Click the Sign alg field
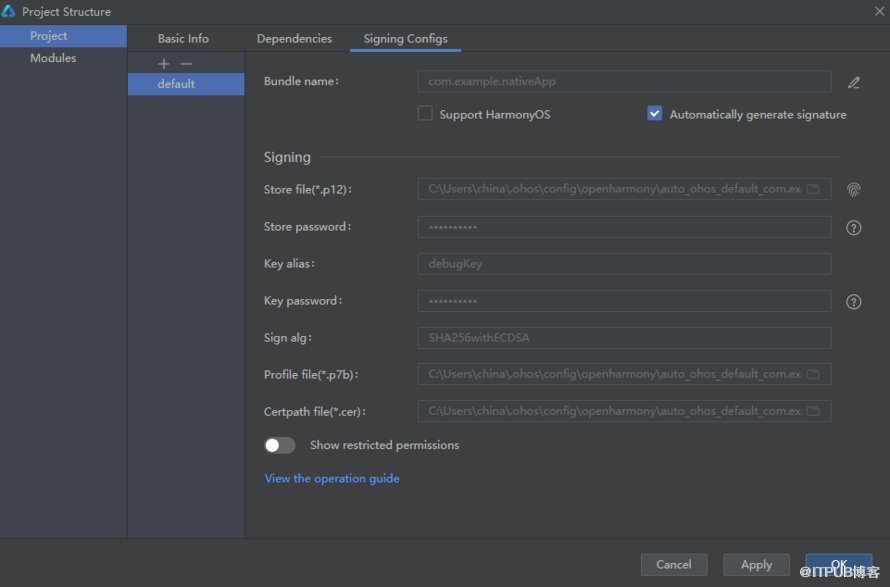890x587 pixels. (x=624, y=338)
